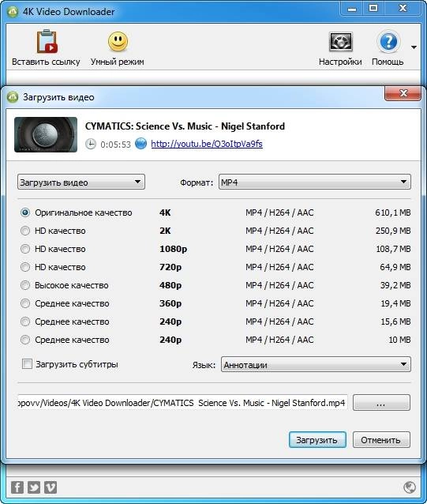The height and width of the screenshot is (504, 427).
Task: Click the CYMATICS video thumbnail
Action: pos(46,134)
